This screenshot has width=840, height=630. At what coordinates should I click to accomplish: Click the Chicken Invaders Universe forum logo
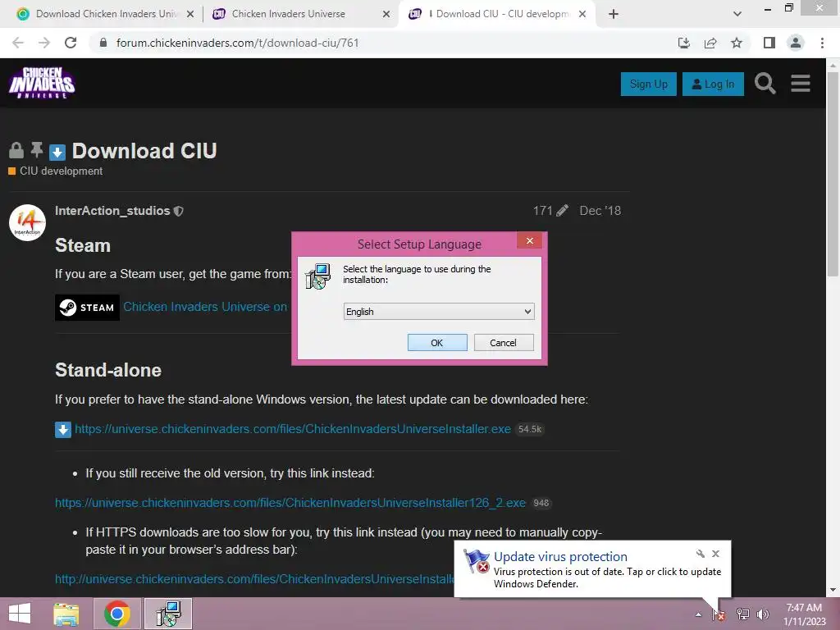point(42,83)
